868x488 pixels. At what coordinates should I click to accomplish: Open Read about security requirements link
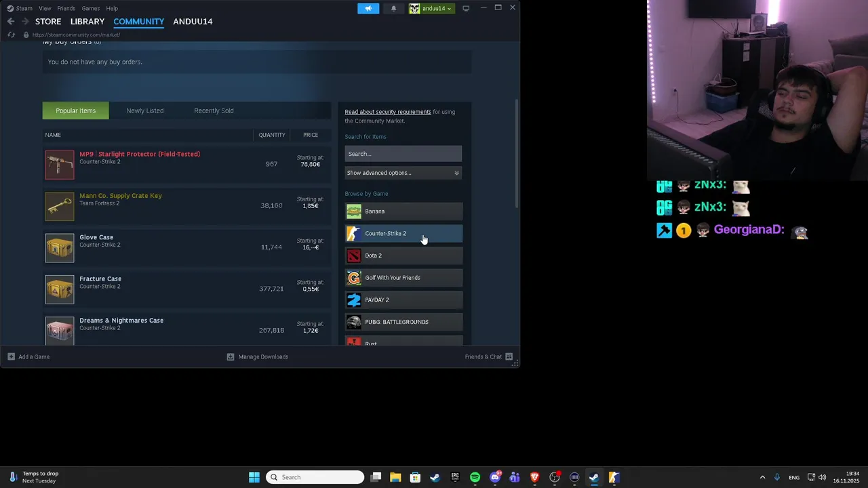[x=388, y=112]
